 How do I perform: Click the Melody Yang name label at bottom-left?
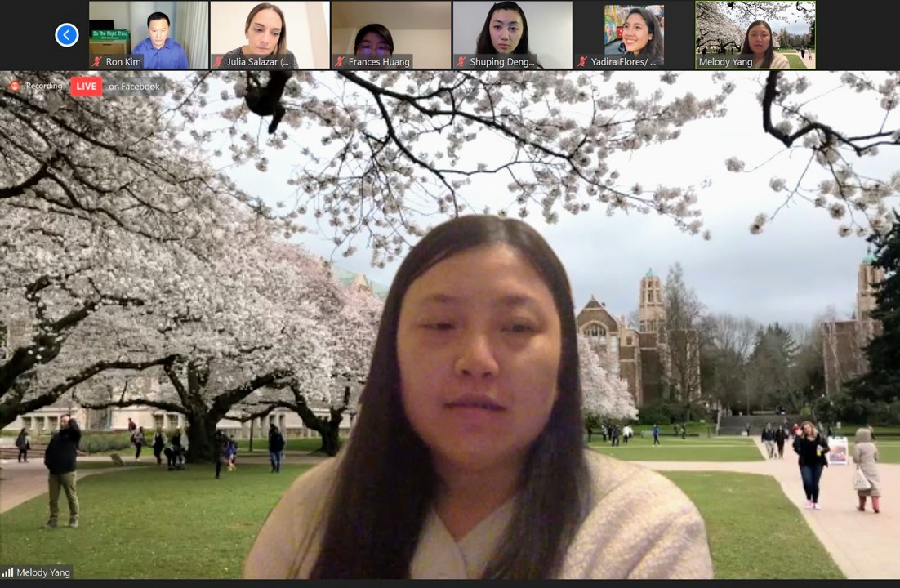(x=44, y=573)
